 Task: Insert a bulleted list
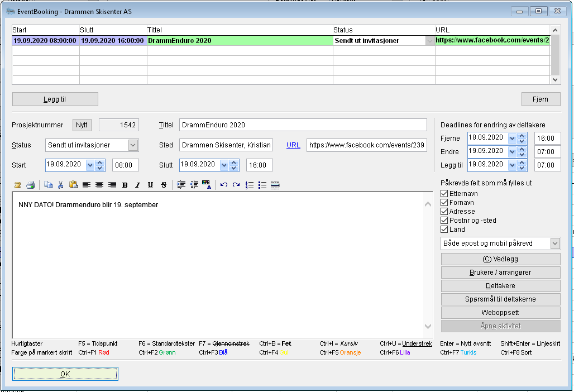(262, 185)
